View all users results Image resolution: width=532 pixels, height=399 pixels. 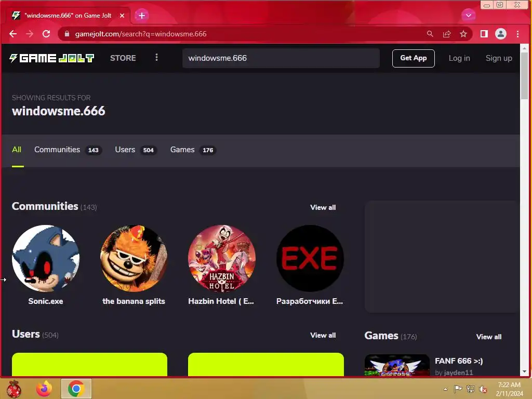tap(323, 335)
